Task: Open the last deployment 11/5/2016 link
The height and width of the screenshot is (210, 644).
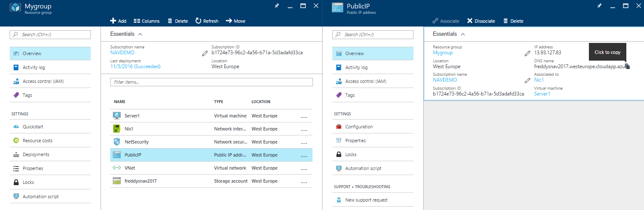Action: pos(135,66)
